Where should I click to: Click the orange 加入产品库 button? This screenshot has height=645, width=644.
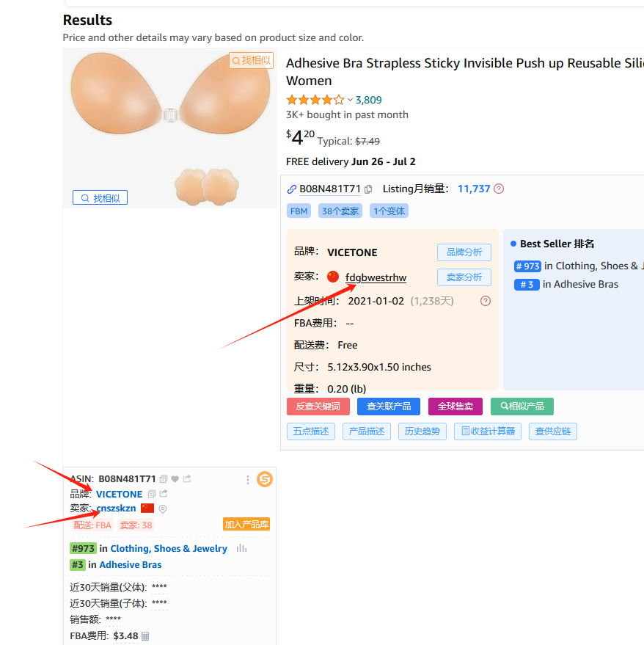(246, 525)
